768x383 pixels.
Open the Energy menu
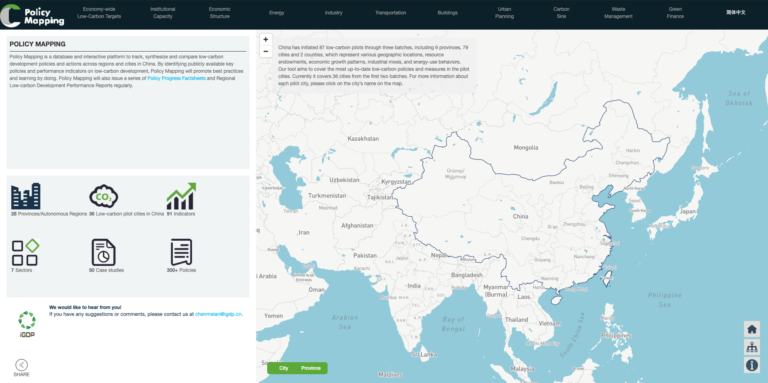pyautogui.click(x=277, y=13)
